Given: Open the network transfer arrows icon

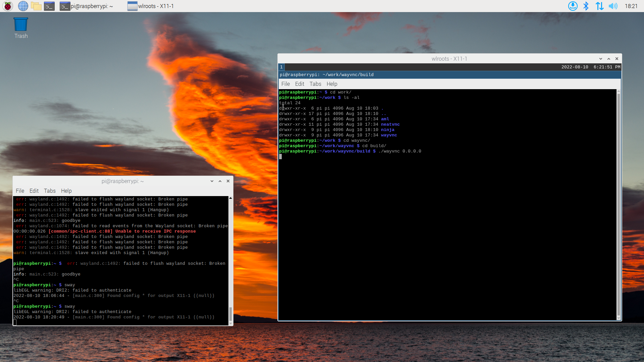Looking at the screenshot, I should click(599, 6).
